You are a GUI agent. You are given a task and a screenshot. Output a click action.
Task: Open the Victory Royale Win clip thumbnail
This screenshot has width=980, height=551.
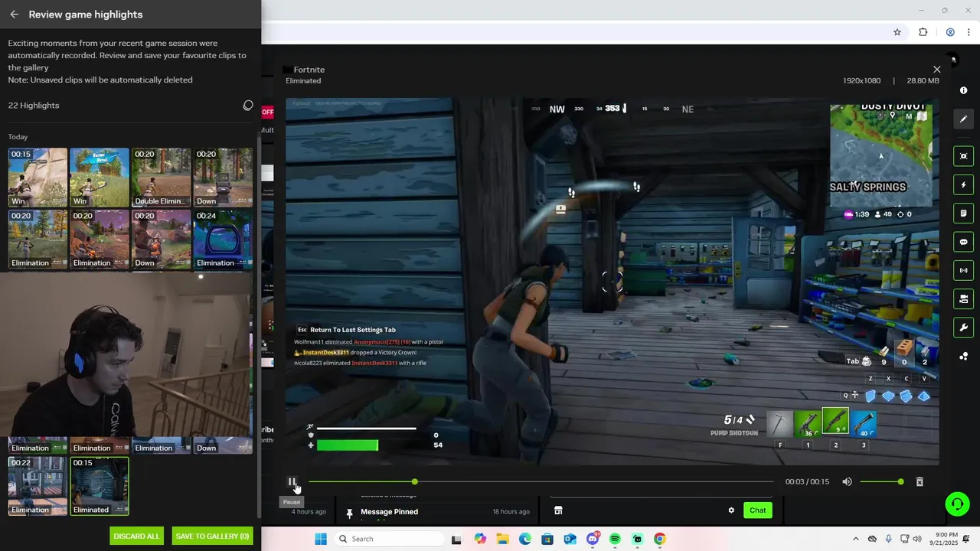(x=100, y=178)
